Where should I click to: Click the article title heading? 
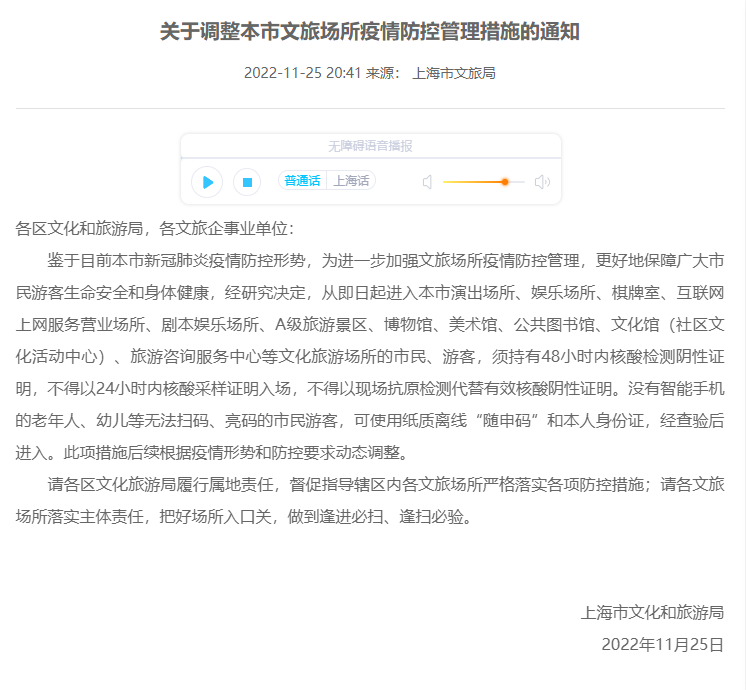370,32
